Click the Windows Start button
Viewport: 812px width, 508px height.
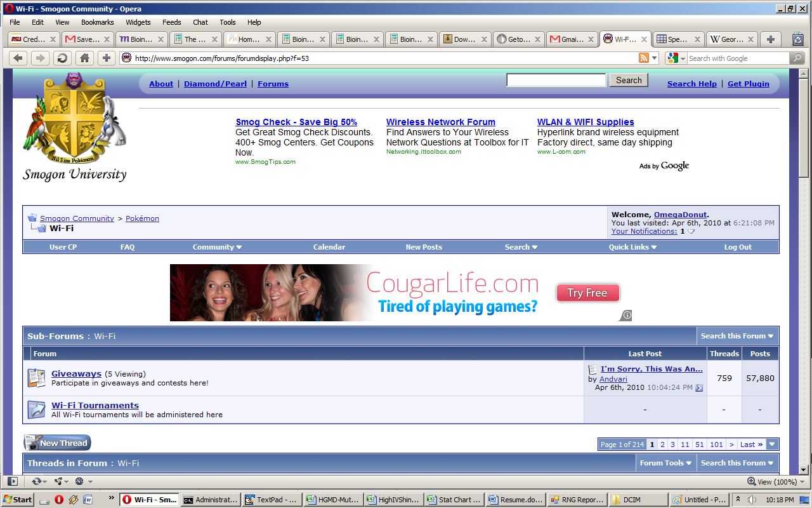point(18,500)
